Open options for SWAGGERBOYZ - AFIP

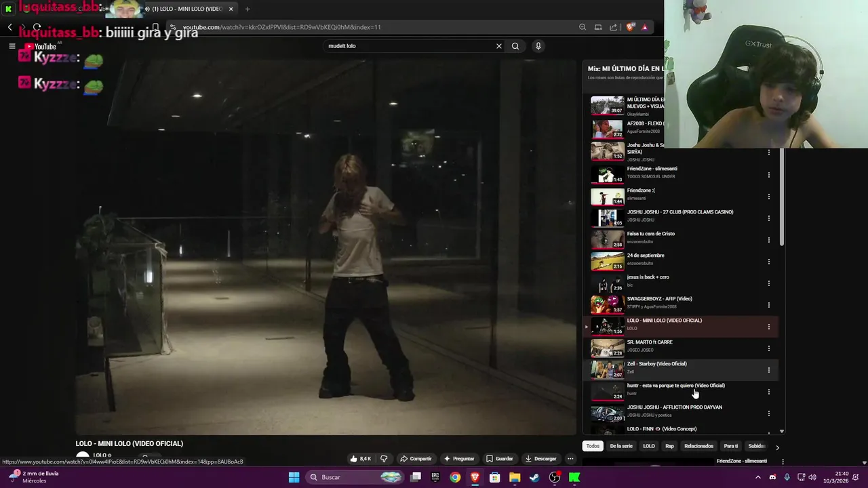tap(769, 305)
